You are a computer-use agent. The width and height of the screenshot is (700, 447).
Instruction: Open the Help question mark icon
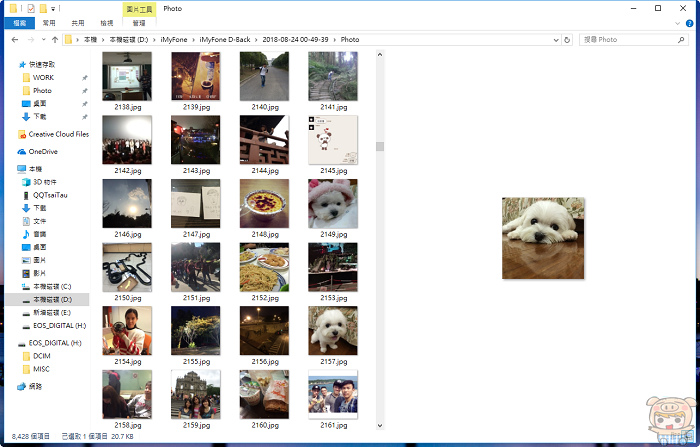690,23
